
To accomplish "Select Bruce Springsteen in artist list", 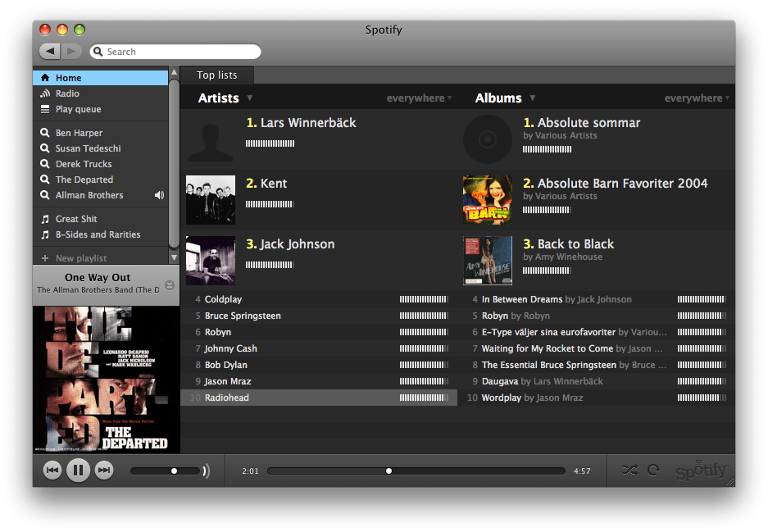I will pyautogui.click(x=319, y=316).
